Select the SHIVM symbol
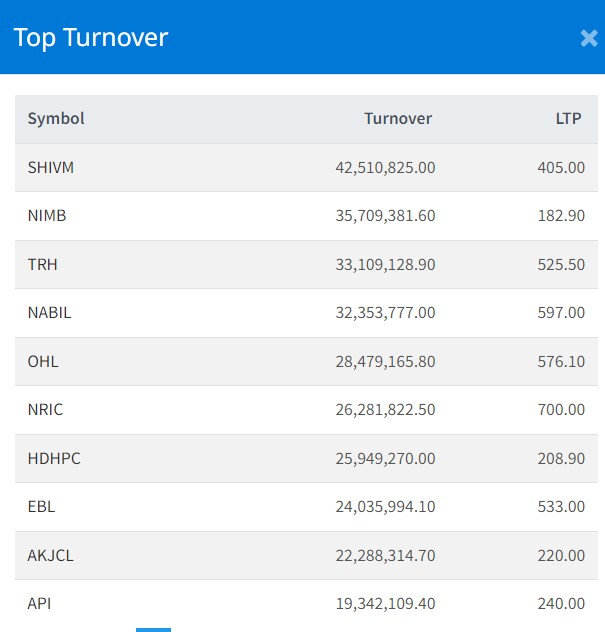Viewport: 605px width, 632px height. click(x=51, y=168)
